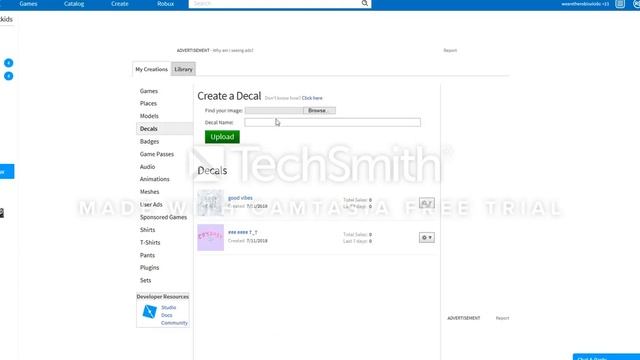Image resolution: width=640 pixels, height=360 pixels.
Task: Open gear dropdown for second decal row
Action: pos(427,238)
